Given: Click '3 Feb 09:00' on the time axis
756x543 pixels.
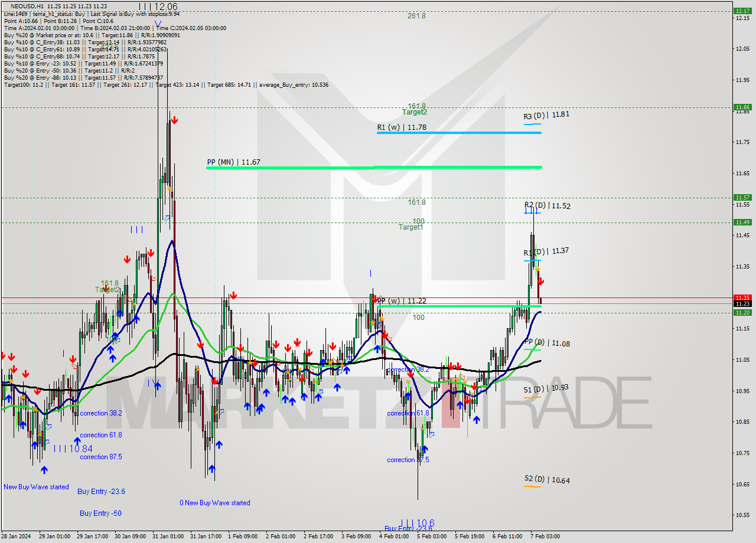Looking at the screenshot, I should point(356,537).
